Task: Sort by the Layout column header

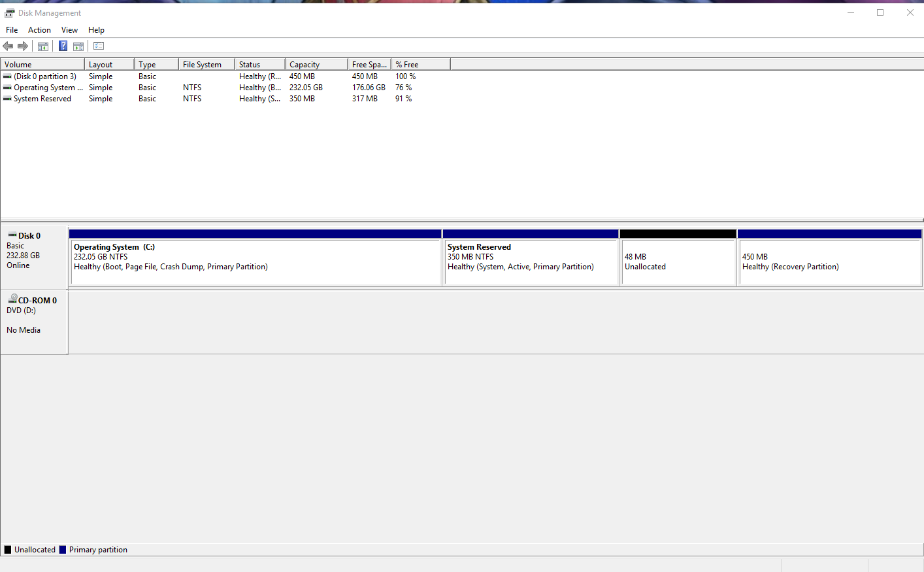Action: pos(109,64)
